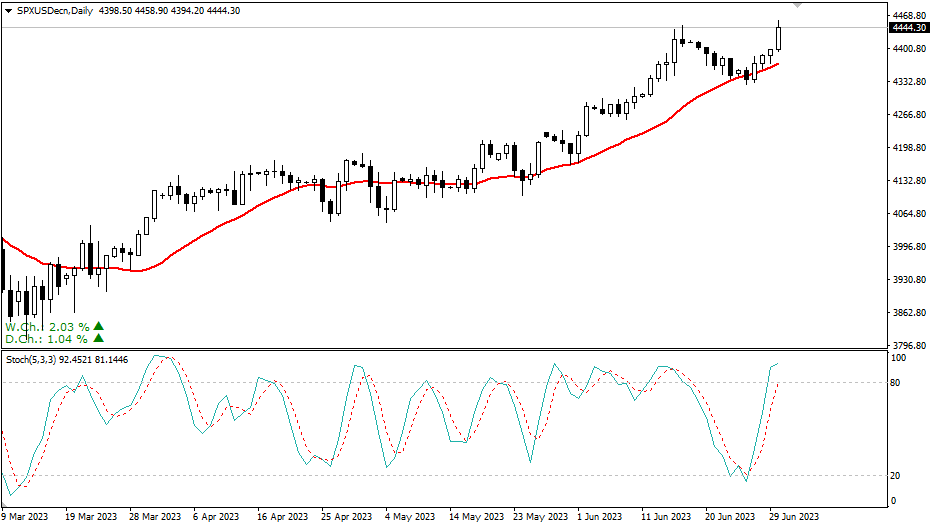Click the 4468.80 price scale label
Viewport: 933px width, 527px height.
[x=908, y=16]
